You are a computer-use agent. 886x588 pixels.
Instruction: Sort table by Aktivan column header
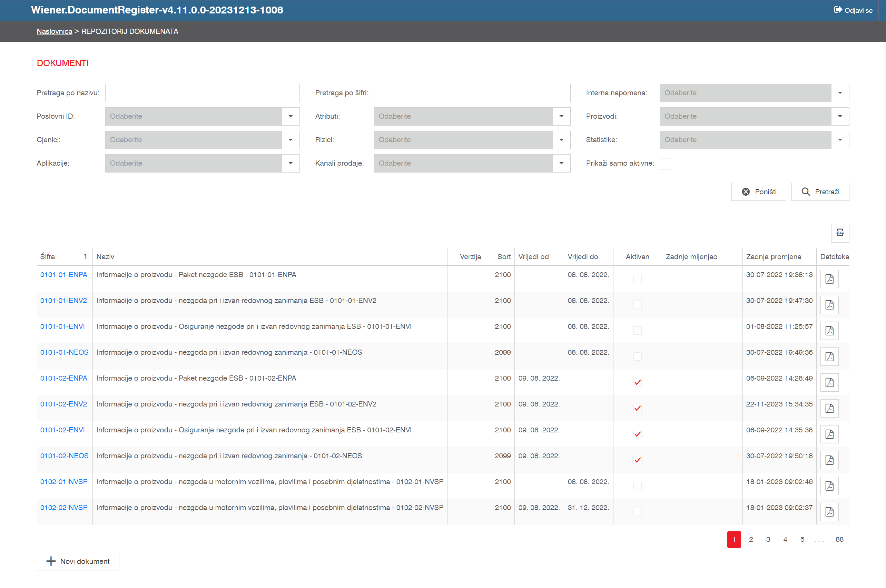[637, 256]
